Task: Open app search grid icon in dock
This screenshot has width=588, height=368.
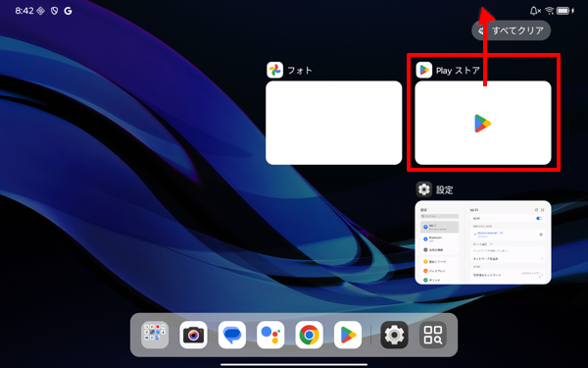Action: 433,335
